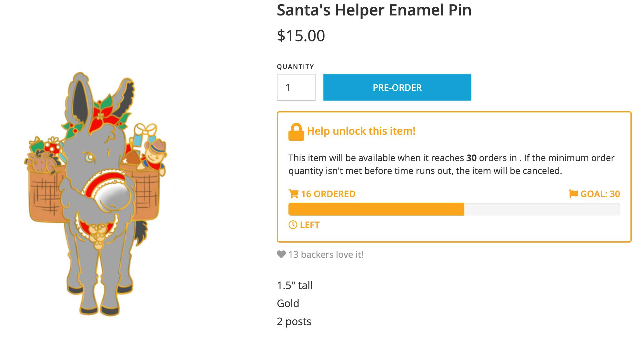This screenshot has height=337, width=644.
Task: Click the shopping cart icon beside 16 ORDERED
Action: 293,194
